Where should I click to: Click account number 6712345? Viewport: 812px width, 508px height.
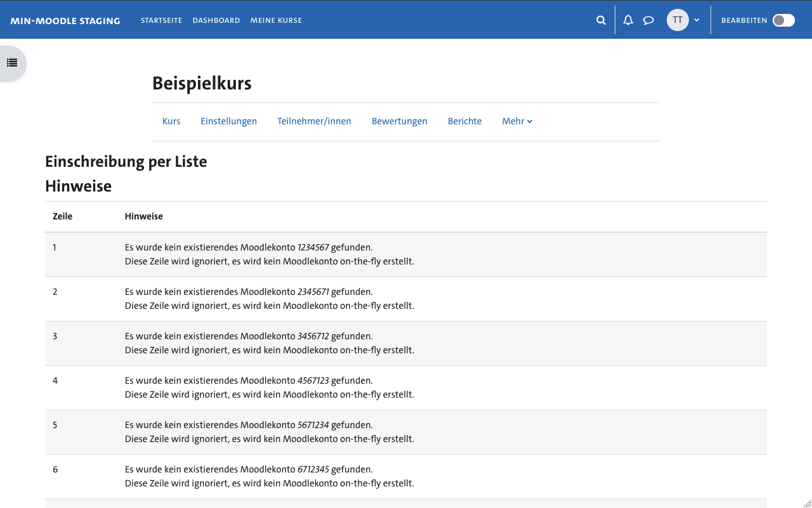click(x=313, y=469)
